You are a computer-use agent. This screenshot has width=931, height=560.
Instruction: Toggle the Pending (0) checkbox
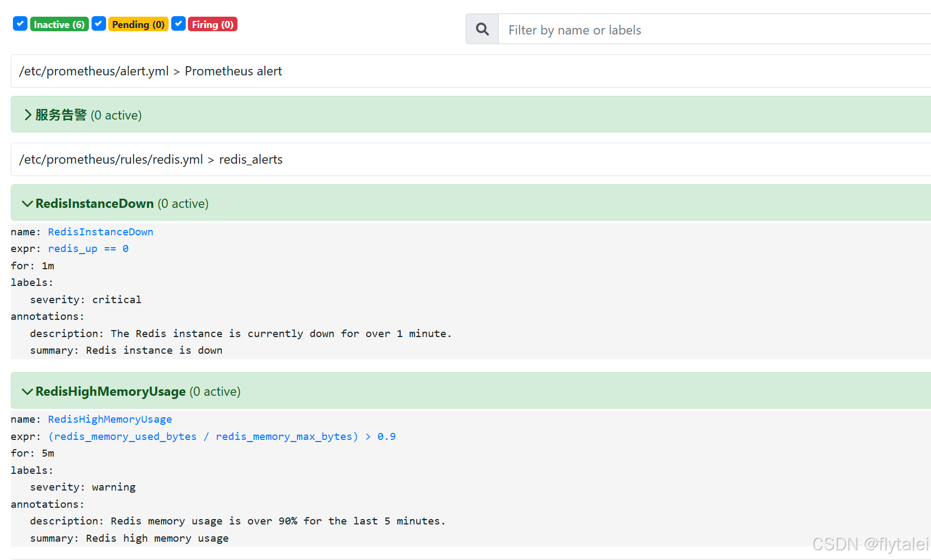[x=99, y=24]
